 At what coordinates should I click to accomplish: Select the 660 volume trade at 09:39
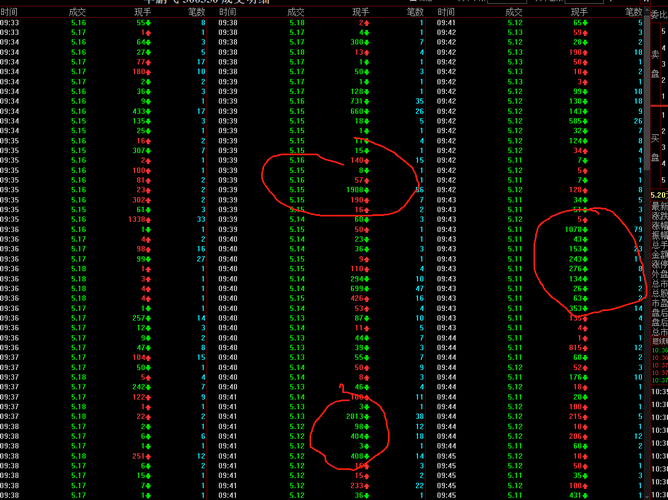click(360, 111)
